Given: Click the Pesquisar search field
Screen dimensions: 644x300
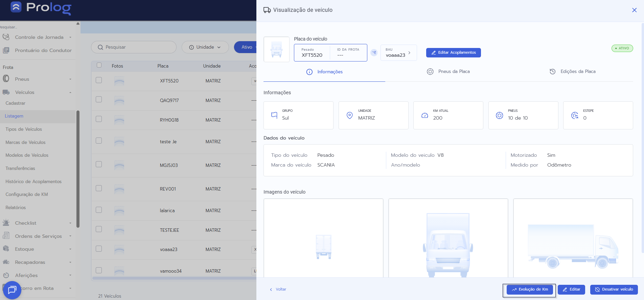Looking at the screenshot, I should pos(134,47).
